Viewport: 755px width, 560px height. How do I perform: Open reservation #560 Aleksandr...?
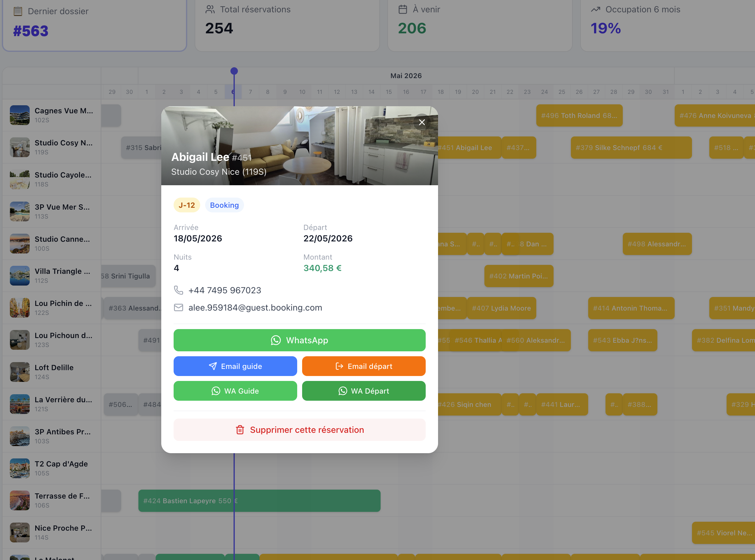(536, 340)
